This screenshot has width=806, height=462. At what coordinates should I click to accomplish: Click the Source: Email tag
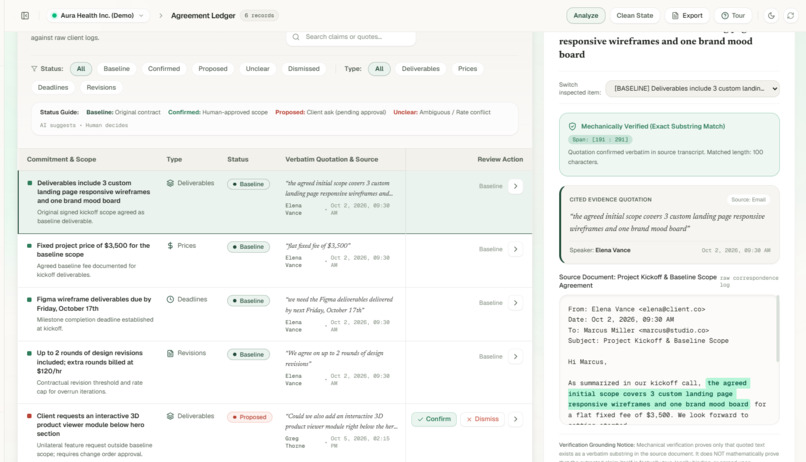point(748,199)
